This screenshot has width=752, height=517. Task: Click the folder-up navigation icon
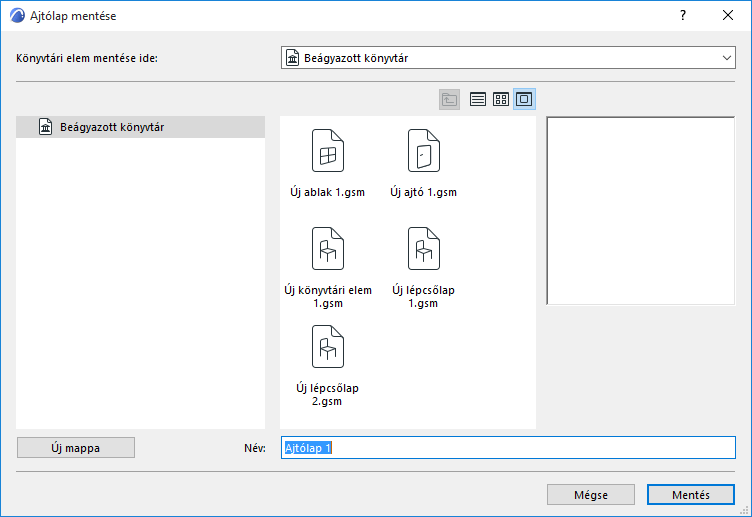[x=449, y=99]
